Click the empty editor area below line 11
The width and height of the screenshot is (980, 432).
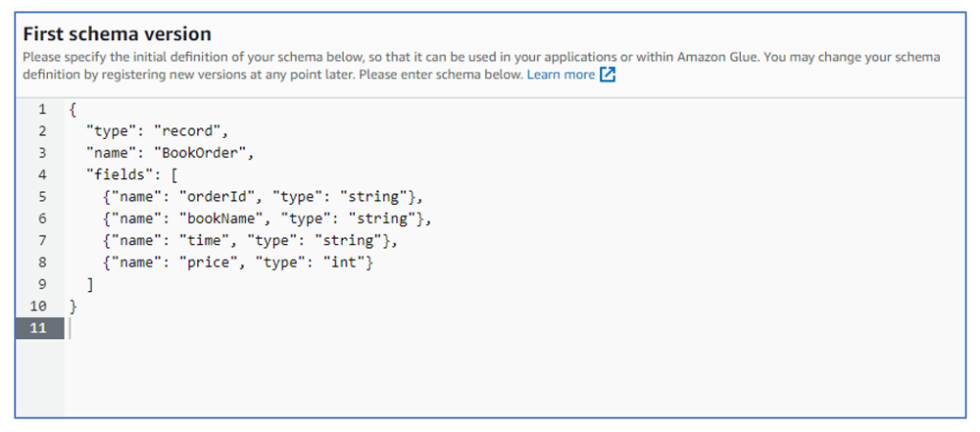pyautogui.click(x=513, y=378)
